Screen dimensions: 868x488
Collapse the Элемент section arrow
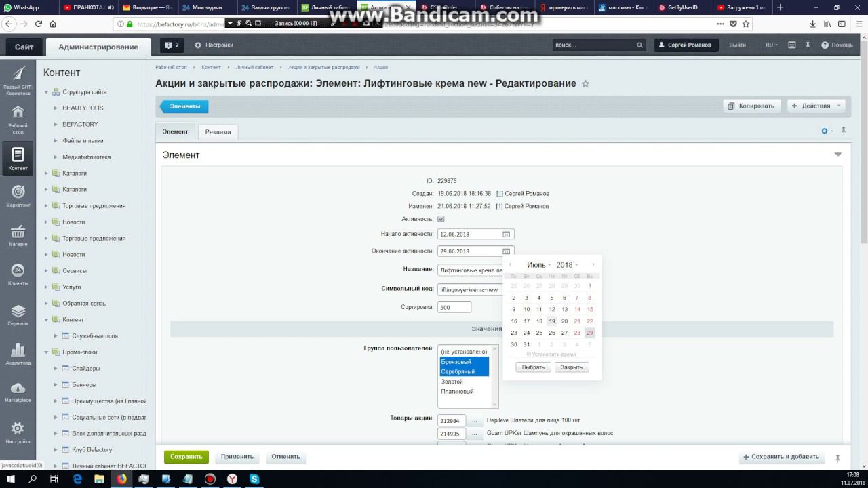[837, 155]
